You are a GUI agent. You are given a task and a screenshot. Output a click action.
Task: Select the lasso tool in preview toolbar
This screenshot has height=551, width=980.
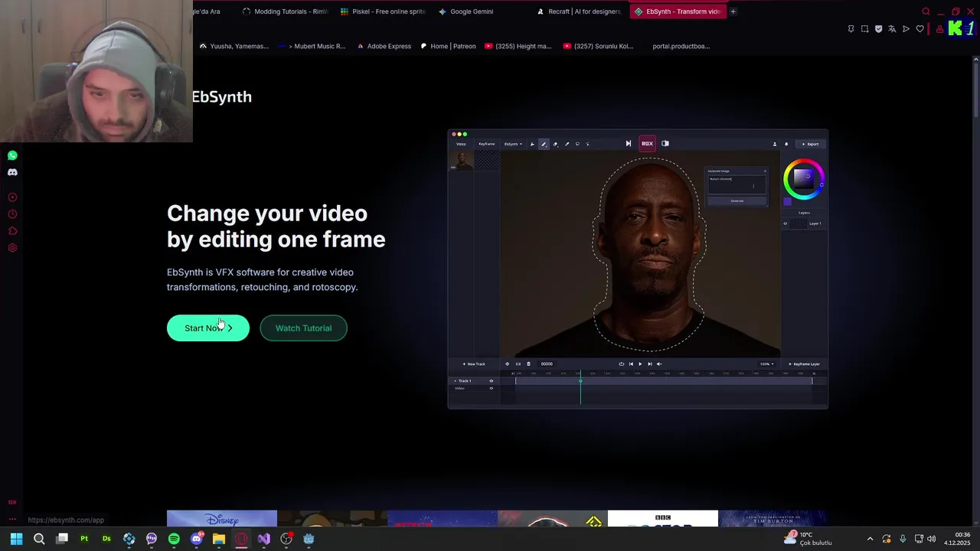tap(577, 144)
